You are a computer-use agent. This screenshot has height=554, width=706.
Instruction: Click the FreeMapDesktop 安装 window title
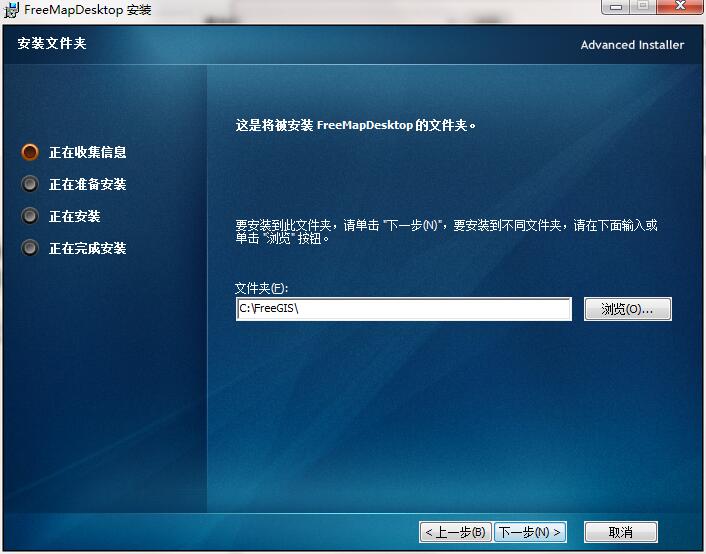(x=88, y=9)
